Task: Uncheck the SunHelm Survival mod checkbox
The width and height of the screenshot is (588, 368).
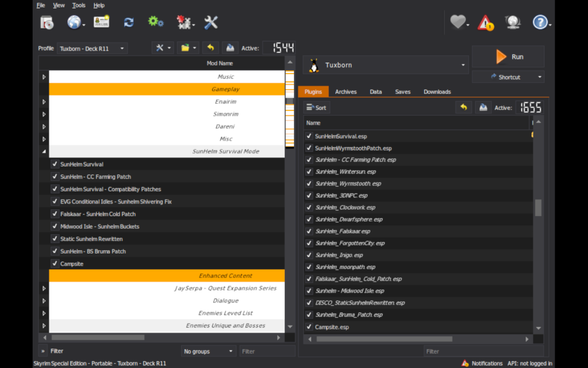Action: pyautogui.click(x=55, y=164)
